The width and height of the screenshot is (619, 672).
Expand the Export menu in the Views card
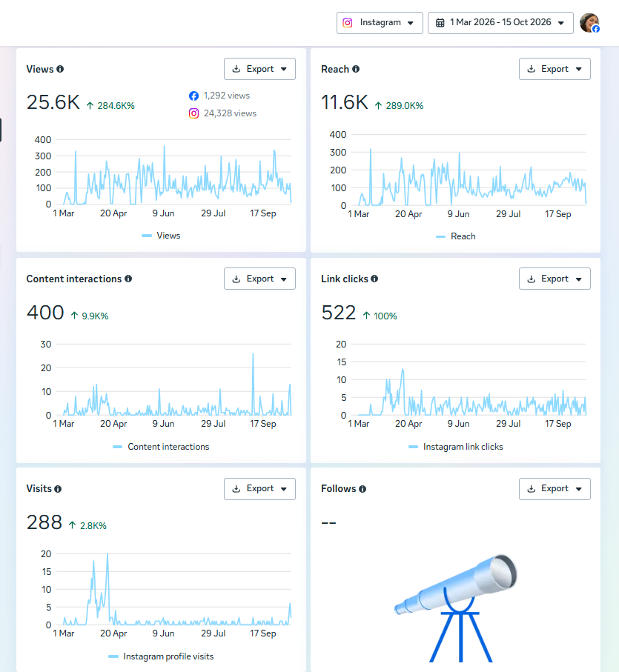(259, 69)
